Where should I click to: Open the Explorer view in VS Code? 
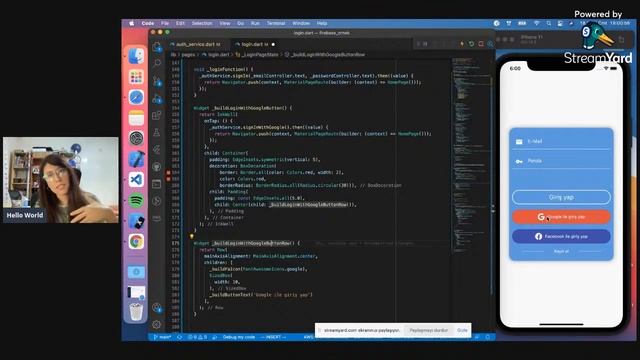[157, 47]
